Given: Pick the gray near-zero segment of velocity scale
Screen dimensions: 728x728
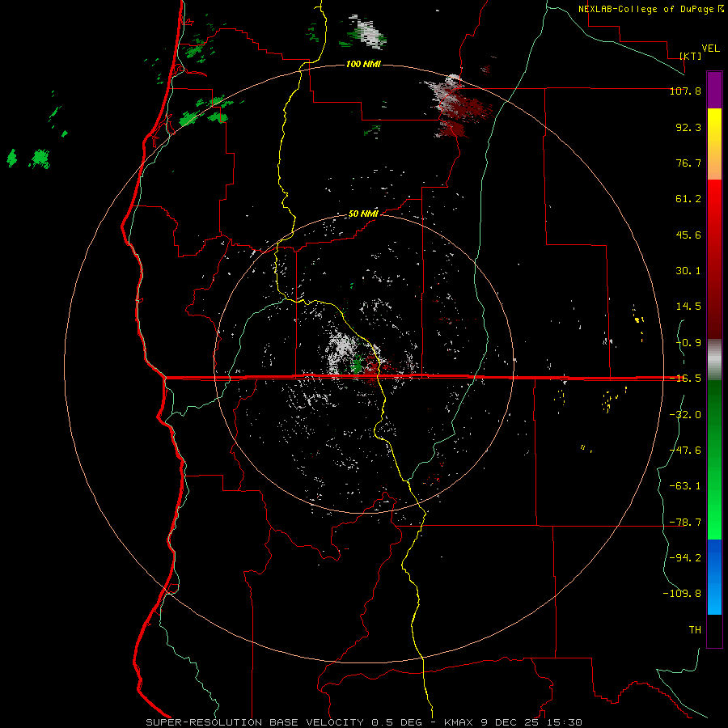Looking at the screenshot, I should click(x=714, y=360).
